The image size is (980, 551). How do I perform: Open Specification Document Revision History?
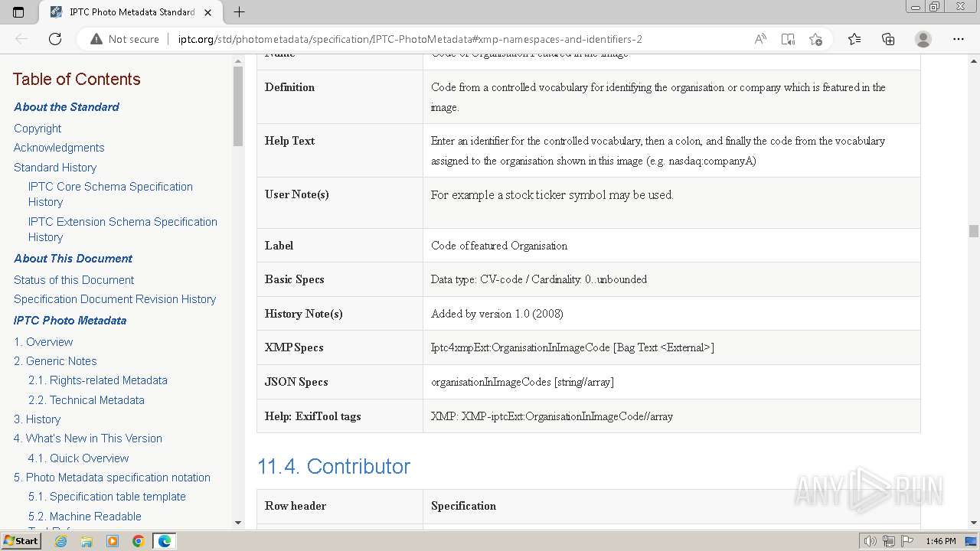coord(115,299)
